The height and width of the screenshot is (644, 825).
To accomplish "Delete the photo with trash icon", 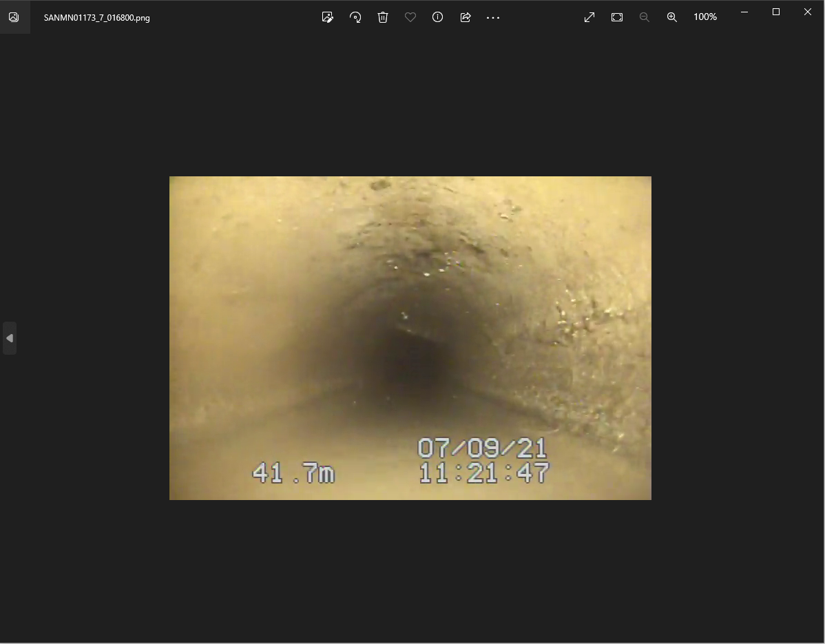I will pyautogui.click(x=383, y=17).
